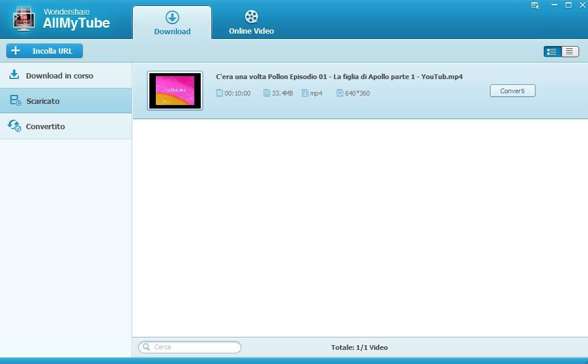The height and width of the screenshot is (364, 588).
Task: Click the Incolla URL button
Action: point(45,51)
